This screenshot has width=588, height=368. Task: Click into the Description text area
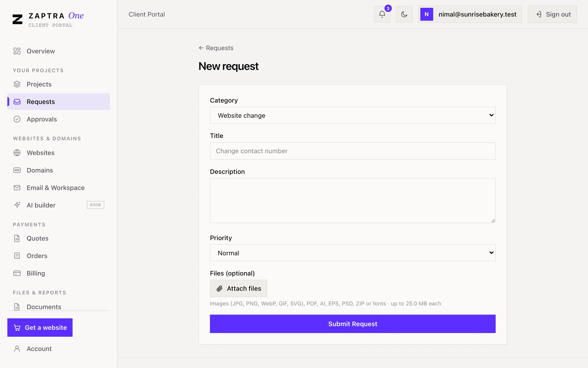(x=353, y=201)
